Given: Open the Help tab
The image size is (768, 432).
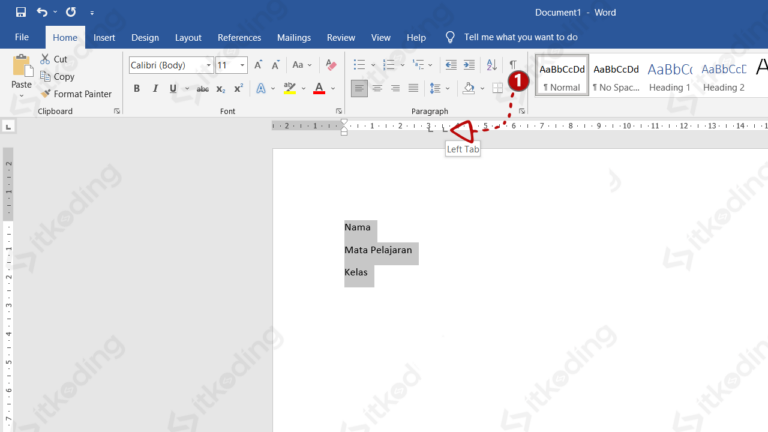Looking at the screenshot, I should (x=416, y=38).
